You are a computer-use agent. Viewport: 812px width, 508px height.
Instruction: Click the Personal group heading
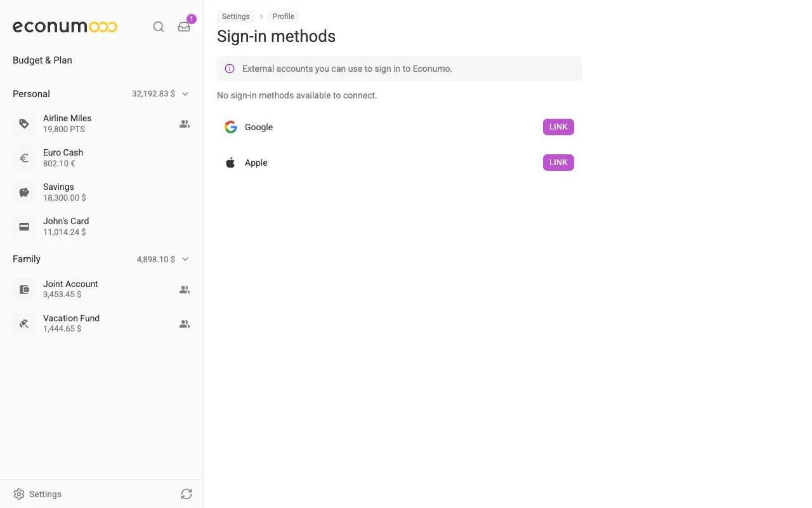point(31,94)
